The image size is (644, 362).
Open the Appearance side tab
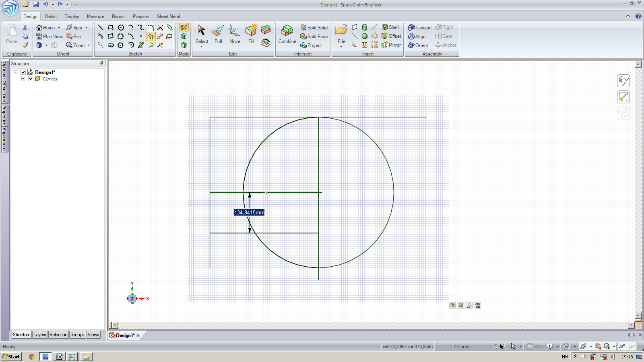4,139
